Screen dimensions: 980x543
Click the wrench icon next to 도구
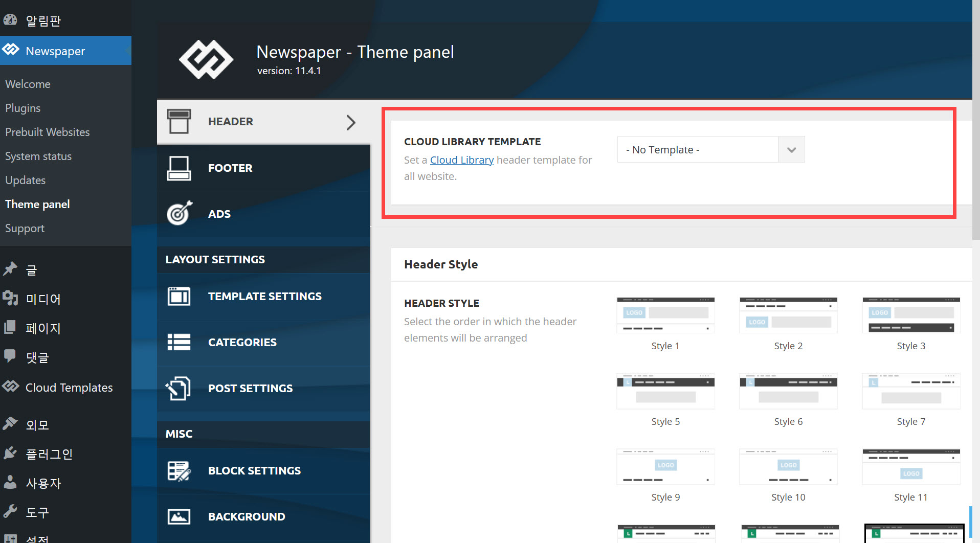coord(10,511)
